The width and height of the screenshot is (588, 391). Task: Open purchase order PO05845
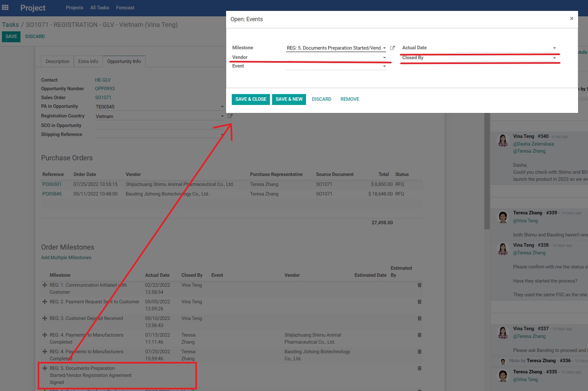(x=52, y=194)
